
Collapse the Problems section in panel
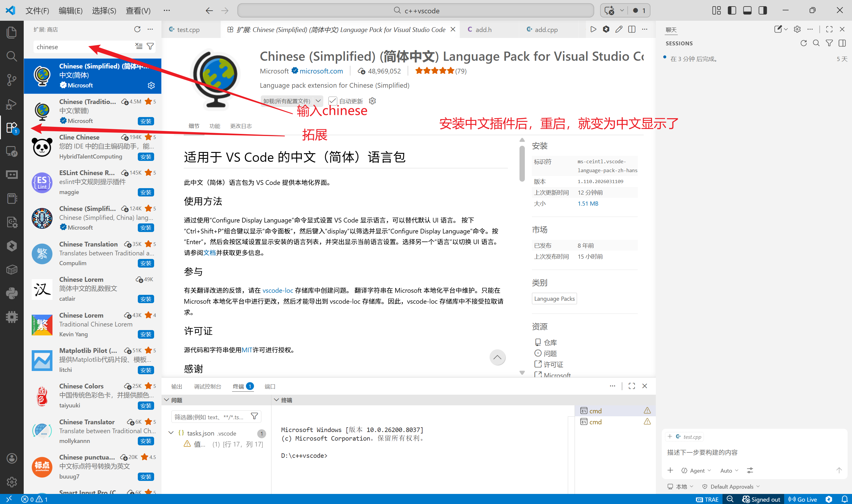pyautogui.click(x=167, y=400)
